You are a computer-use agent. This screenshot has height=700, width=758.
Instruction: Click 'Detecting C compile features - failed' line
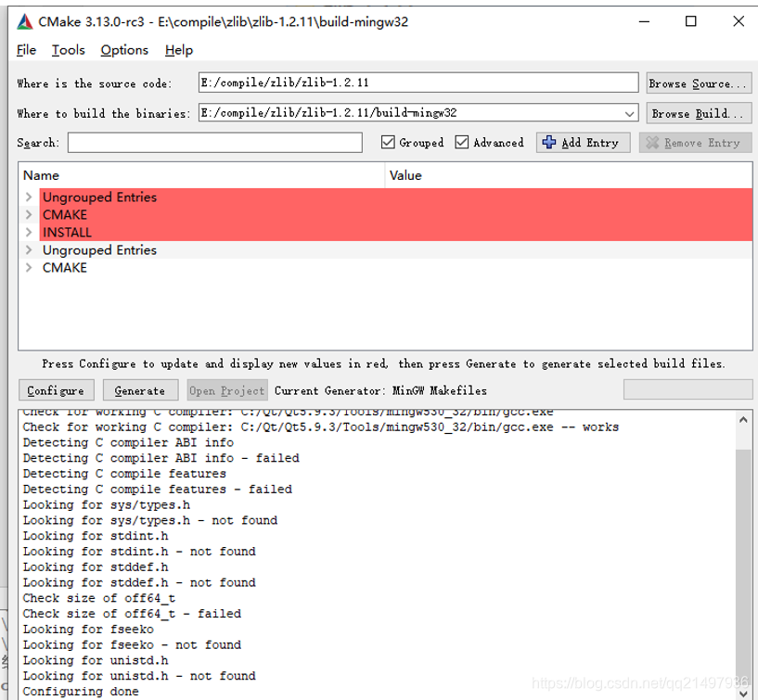click(158, 489)
